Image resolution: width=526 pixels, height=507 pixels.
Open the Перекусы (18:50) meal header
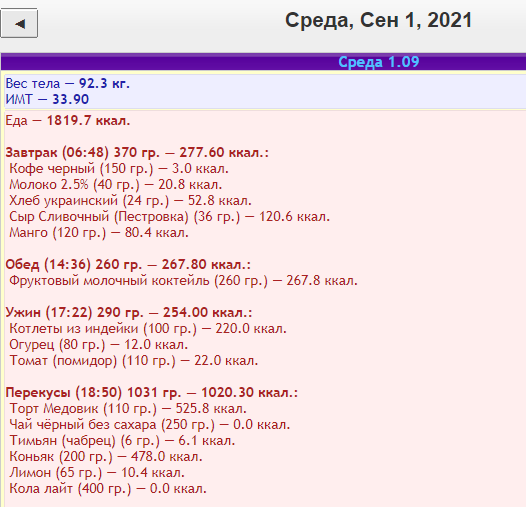(x=152, y=393)
